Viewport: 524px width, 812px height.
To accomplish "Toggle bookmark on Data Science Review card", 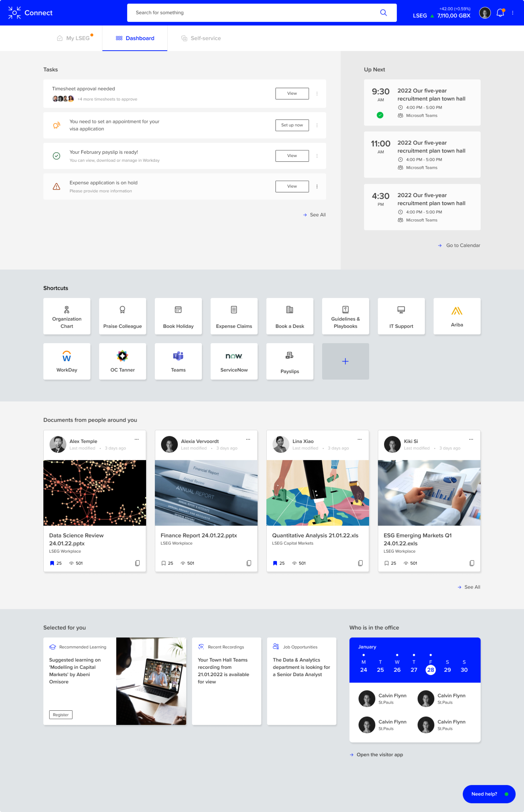I will pyautogui.click(x=52, y=563).
